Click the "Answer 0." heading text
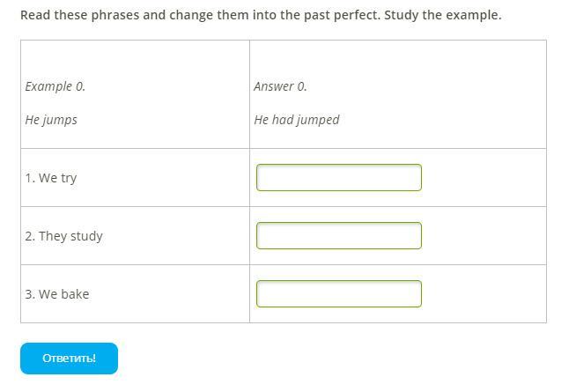The height and width of the screenshot is (392, 576). click(x=280, y=86)
